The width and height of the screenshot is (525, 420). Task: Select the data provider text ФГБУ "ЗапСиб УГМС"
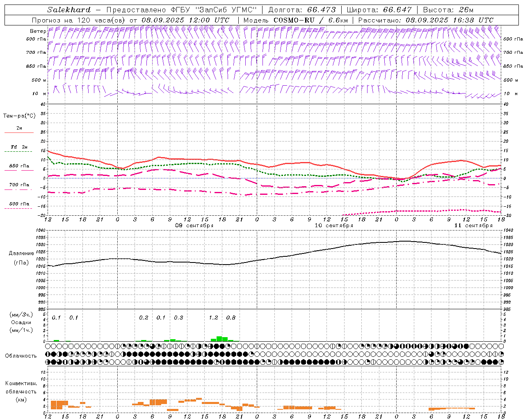click(213, 10)
